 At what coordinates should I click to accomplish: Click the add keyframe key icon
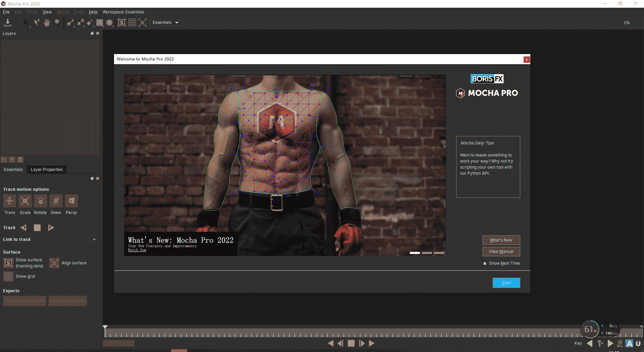[x=600, y=343]
